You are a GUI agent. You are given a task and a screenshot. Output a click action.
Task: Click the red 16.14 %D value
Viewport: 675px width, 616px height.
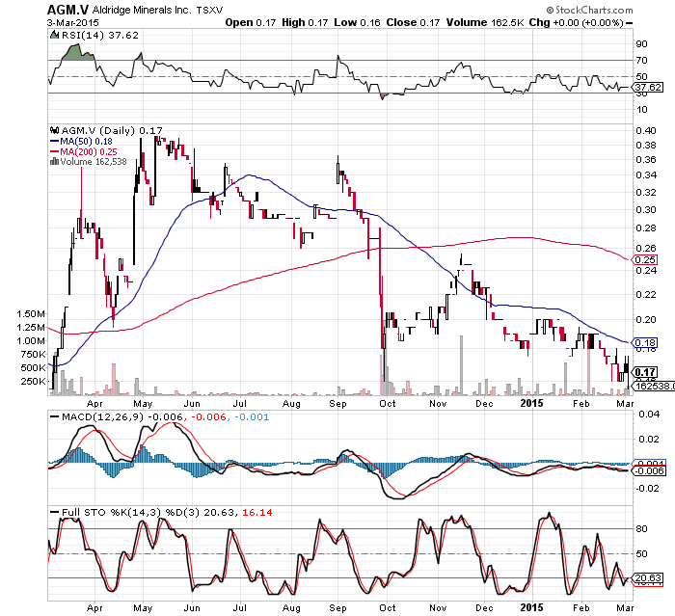(257, 513)
